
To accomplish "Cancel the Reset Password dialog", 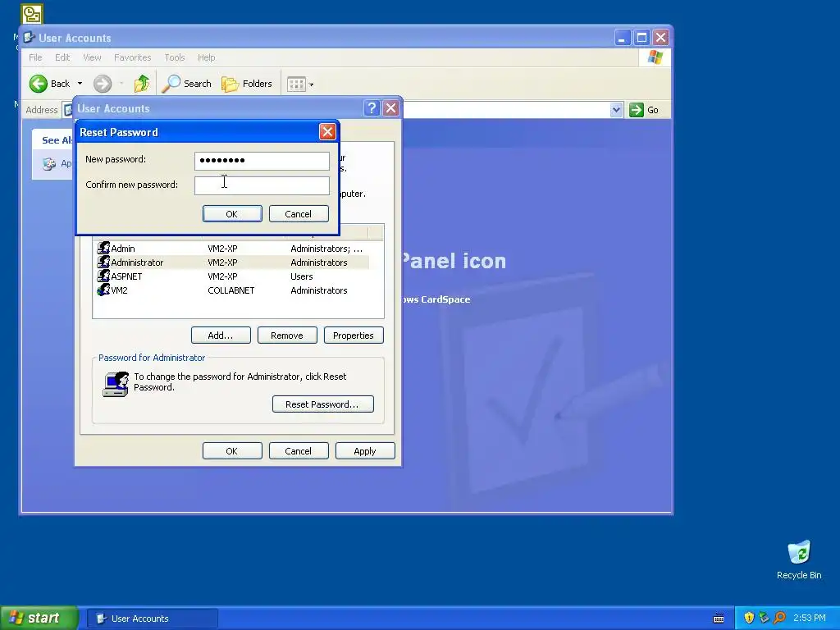I will click(299, 214).
